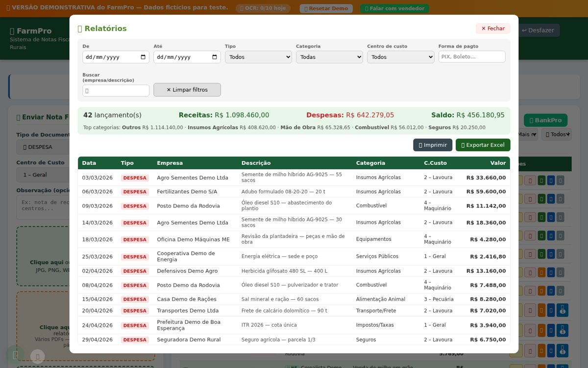588x368 pixels.
Task: Click the Valor column header
Action: [x=498, y=163]
